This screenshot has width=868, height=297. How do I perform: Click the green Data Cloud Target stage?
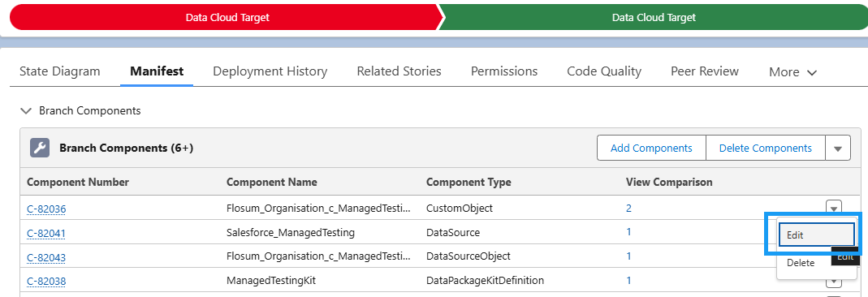tap(653, 17)
